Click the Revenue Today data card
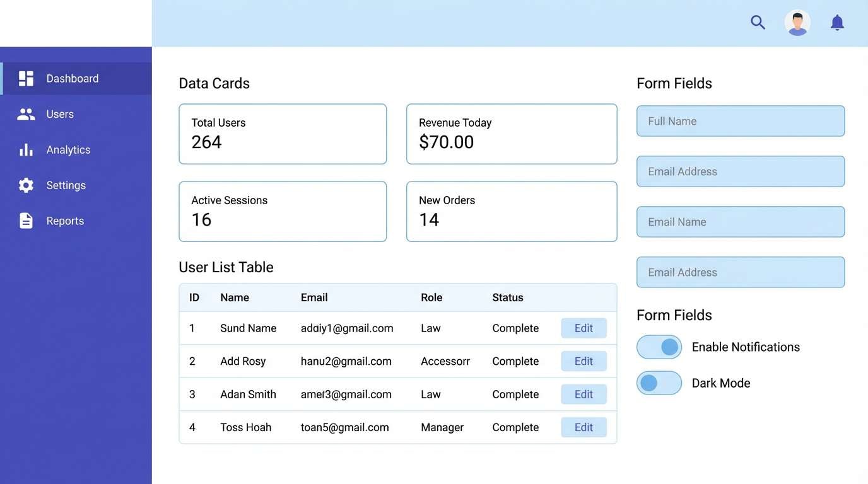This screenshot has width=868, height=484. pyautogui.click(x=512, y=134)
